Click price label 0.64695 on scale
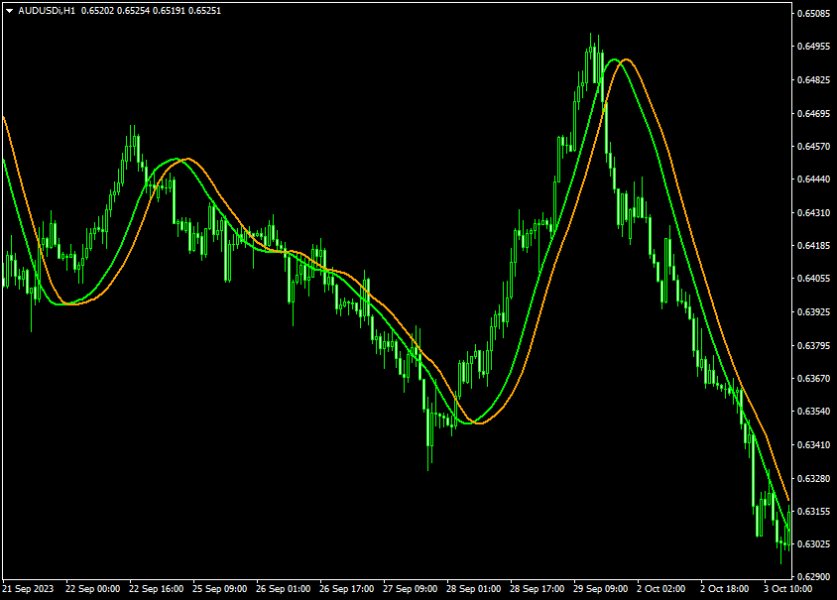 coord(814,113)
